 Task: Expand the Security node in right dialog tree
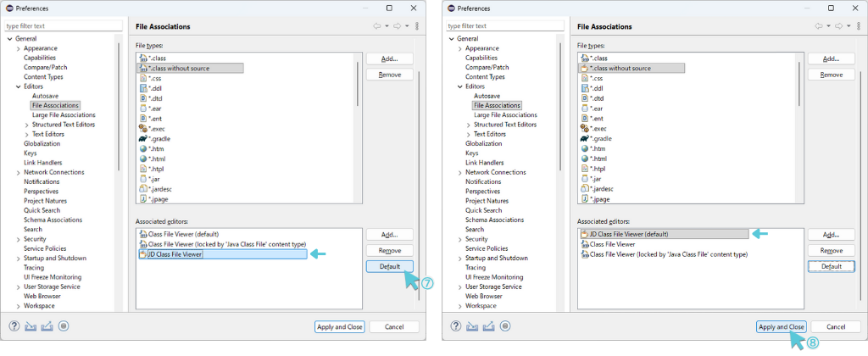click(460, 239)
